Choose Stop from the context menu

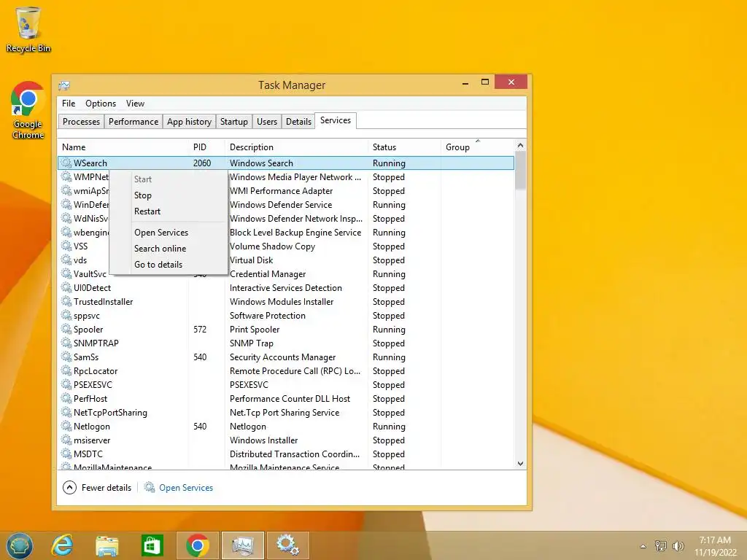tap(169, 195)
